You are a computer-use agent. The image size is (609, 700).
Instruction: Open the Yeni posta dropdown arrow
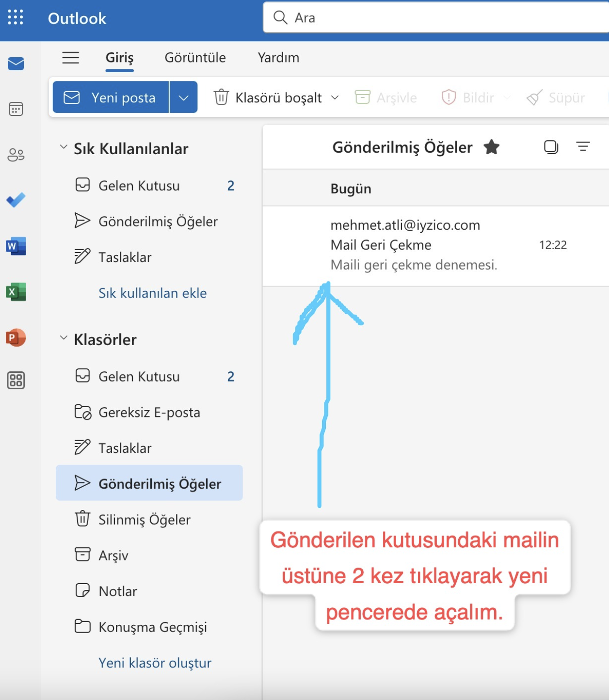pos(183,97)
